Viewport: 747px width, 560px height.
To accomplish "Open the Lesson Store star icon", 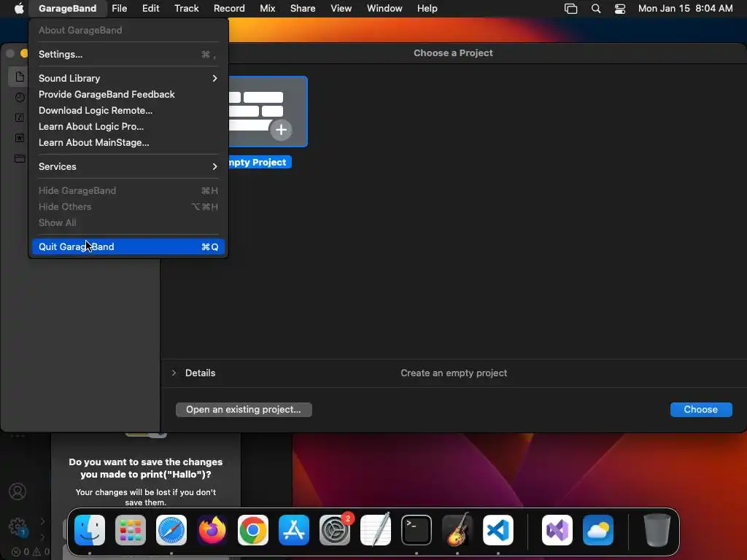I will [20, 138].
